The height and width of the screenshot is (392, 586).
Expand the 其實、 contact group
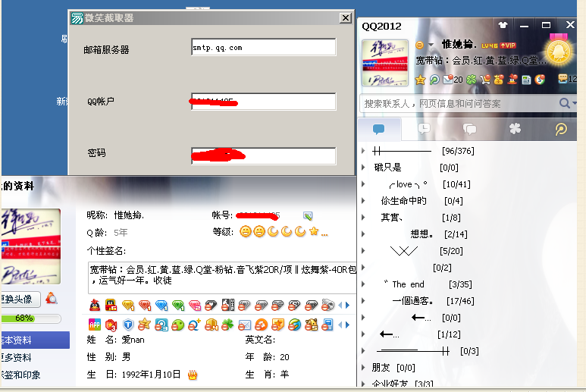(363, 218)
